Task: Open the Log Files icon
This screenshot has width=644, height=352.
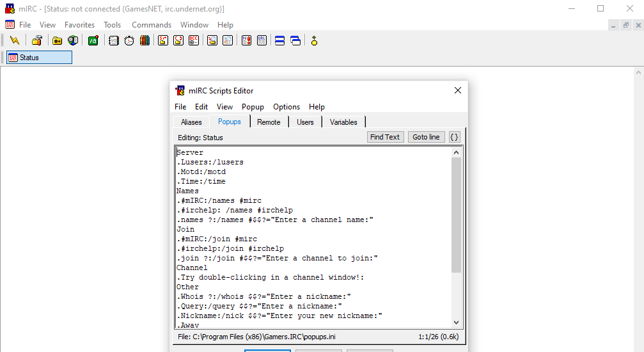Action: pyautogui.click(x=228, y=41)
